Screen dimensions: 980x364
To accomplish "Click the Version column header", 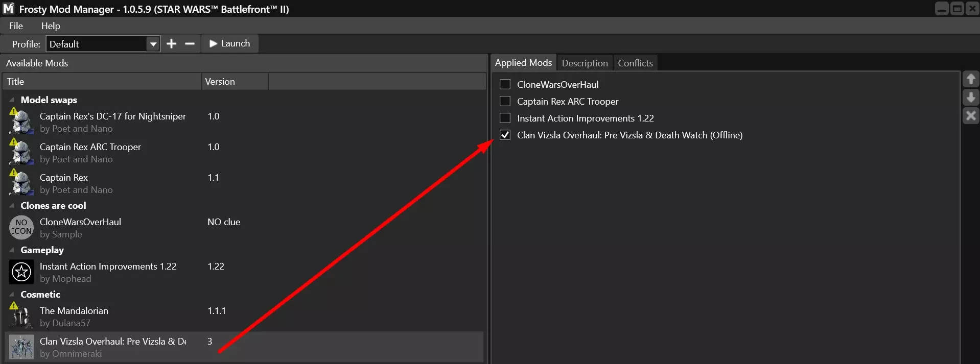I will point(235,82).
